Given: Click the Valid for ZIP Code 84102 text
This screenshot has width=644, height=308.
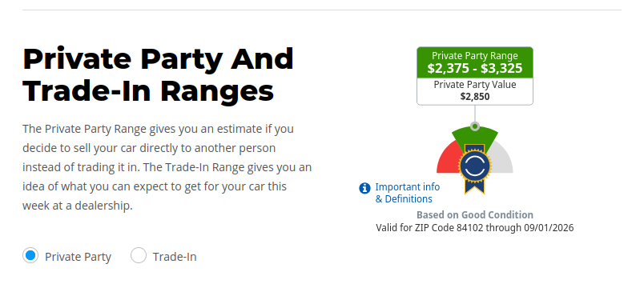Looking at the screenshot, I should tap(475, 228).
